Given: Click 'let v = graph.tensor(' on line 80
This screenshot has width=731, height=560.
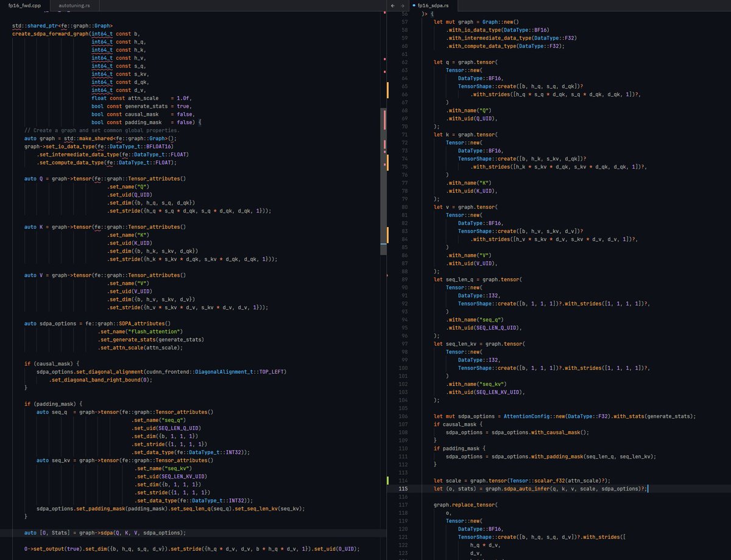Looking at the screenshot, I should pyautogui.click(x=465, y=206).
